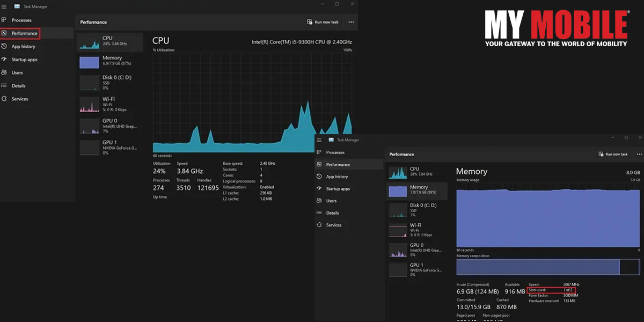This screenshot has height=322, width=644.
Task: Click Users icon in left Task Manager sidebar
Action: tap(4, 72)
